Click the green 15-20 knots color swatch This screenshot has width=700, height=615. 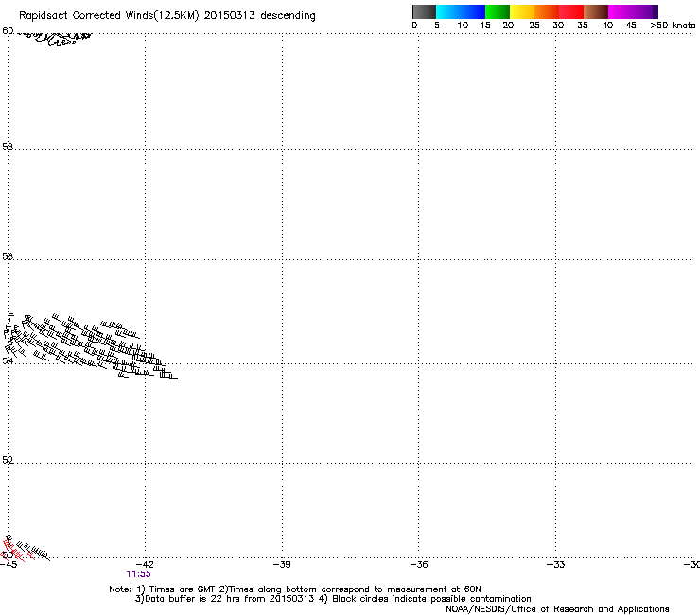pos(498,11)
